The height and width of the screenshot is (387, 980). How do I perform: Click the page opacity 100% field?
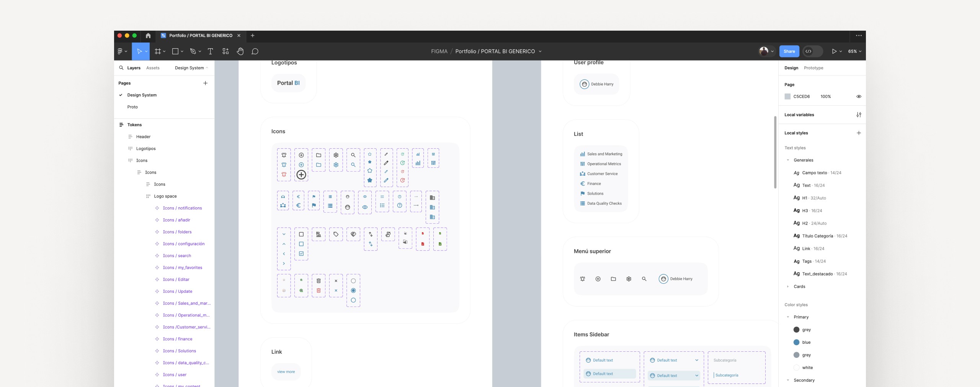[x=826, y=97]
